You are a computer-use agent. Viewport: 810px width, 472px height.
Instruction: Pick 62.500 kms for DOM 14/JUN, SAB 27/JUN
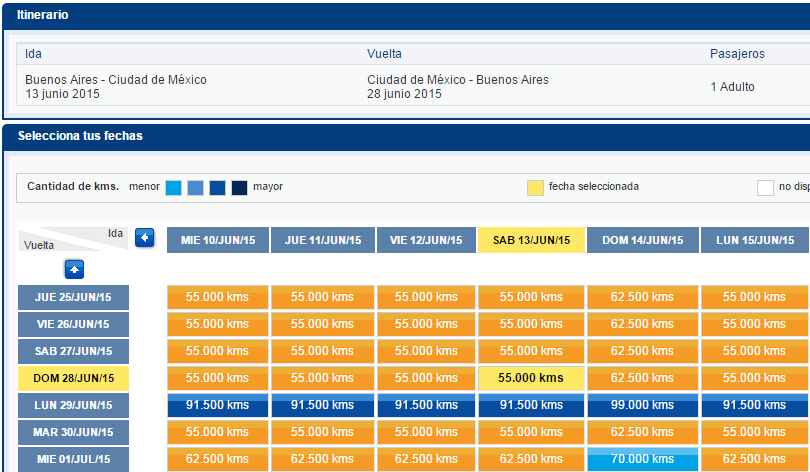[642, 351]
